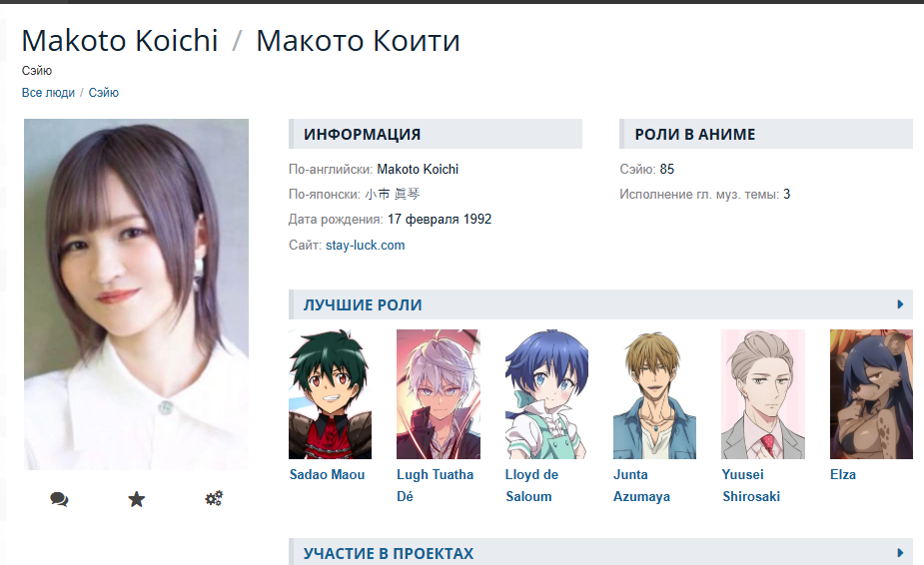Open the Лучшие роли heading
The width and height of the screenshot is (924, 565).
pyautogui.click(x=363, y=305)
